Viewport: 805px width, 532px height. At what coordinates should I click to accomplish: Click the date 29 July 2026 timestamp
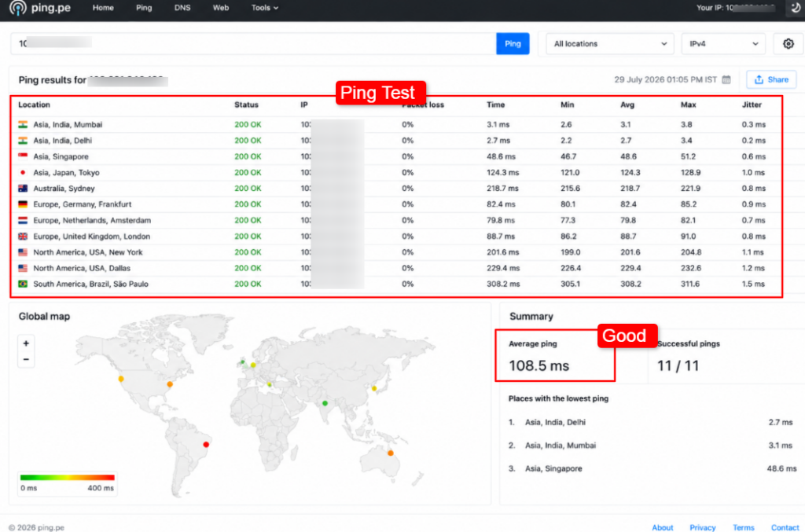click(665, 79)
